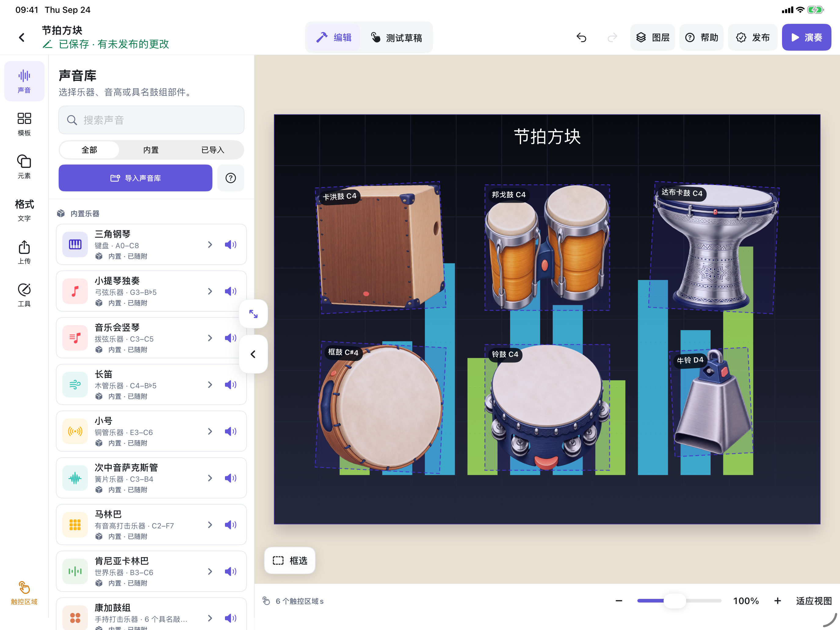Image resolution: width=840 pixels, height=630 pixels.
Task: Open the 声音 sounds sidebar panel
Action: (24, 81)
